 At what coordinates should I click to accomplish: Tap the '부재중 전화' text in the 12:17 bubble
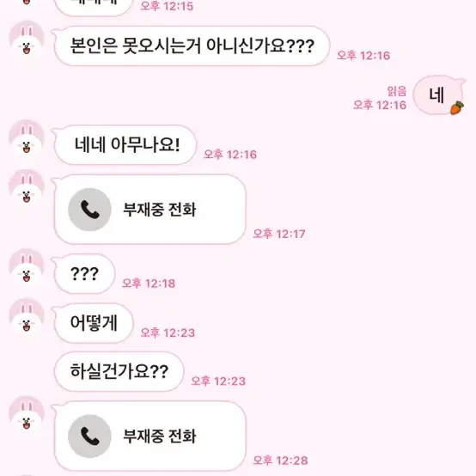click(x=160, y=210)
